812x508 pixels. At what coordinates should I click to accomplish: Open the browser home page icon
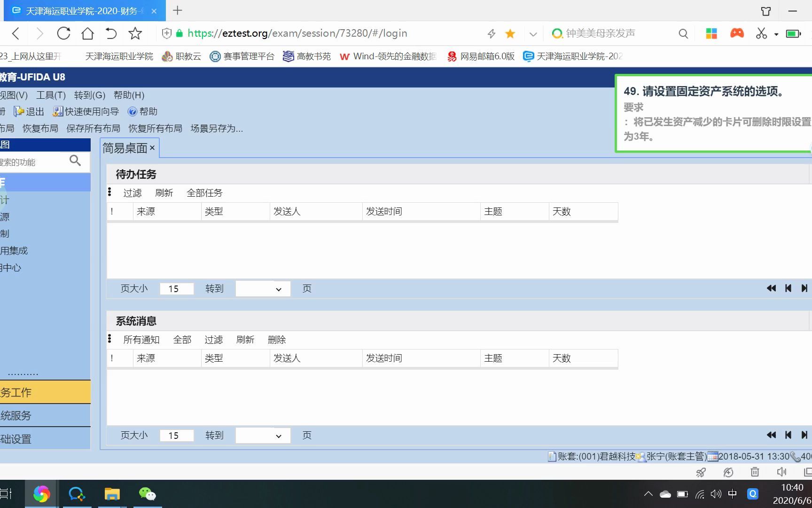(x=87, y=33)
